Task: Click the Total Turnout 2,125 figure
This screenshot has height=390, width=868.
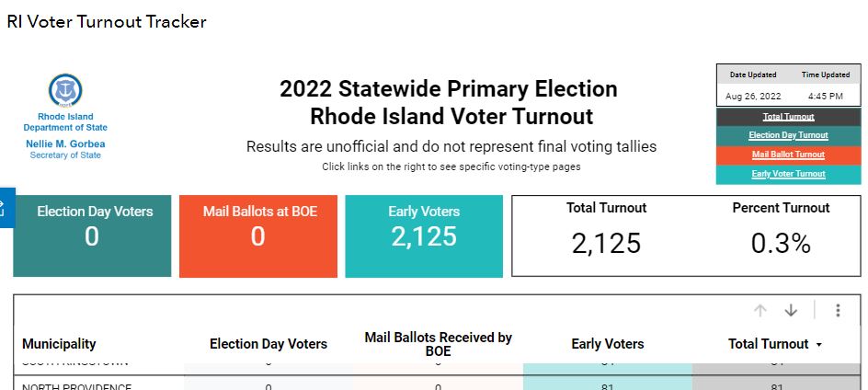Action: (606, 244)
